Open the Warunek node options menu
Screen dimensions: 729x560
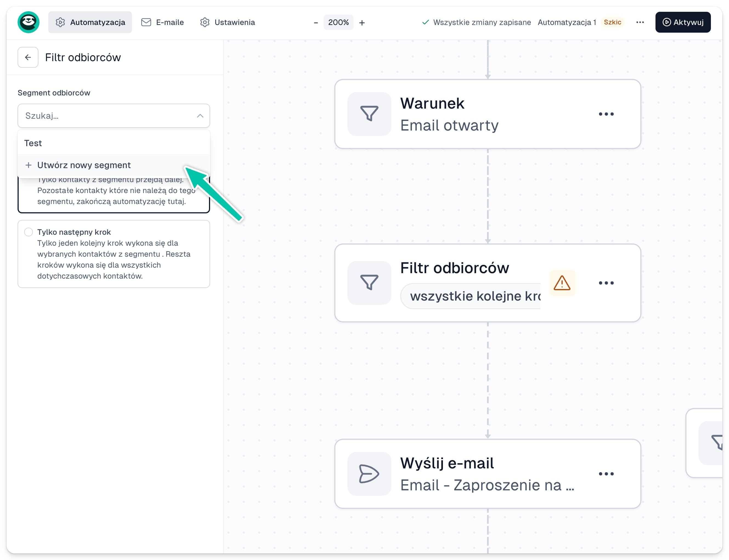(606, 114)
